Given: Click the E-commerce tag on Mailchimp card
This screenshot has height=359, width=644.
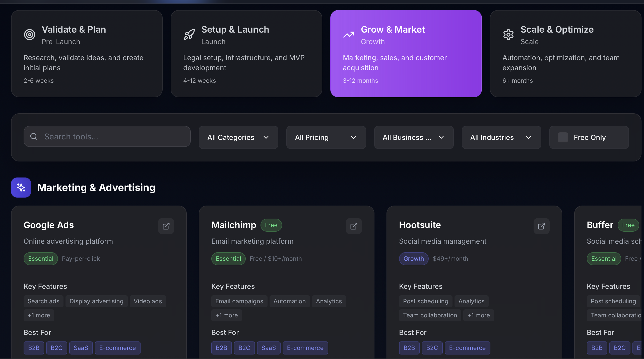Looking at the screenshot, I should tap(305, 348).
